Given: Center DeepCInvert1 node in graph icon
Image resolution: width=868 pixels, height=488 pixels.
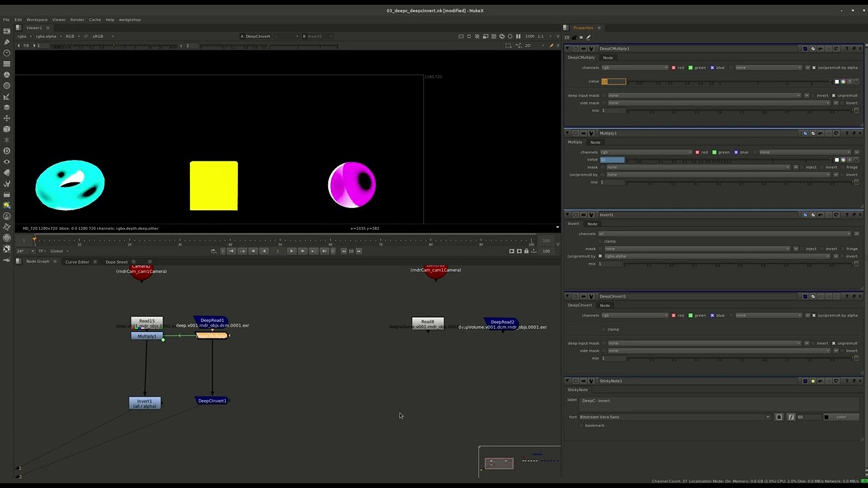Looking at the screenshot, I should pos(576,296).
